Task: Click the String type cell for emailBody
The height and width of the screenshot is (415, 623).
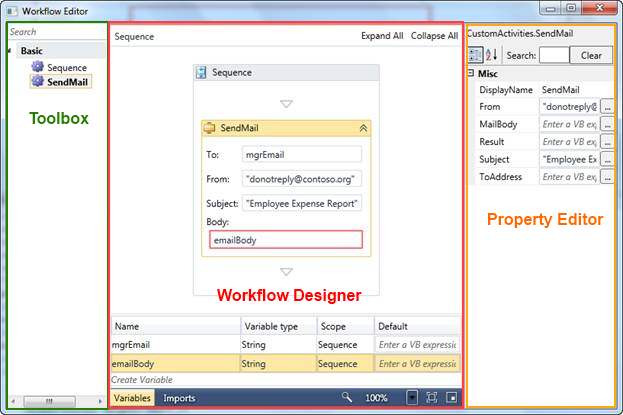Action: 278,364
